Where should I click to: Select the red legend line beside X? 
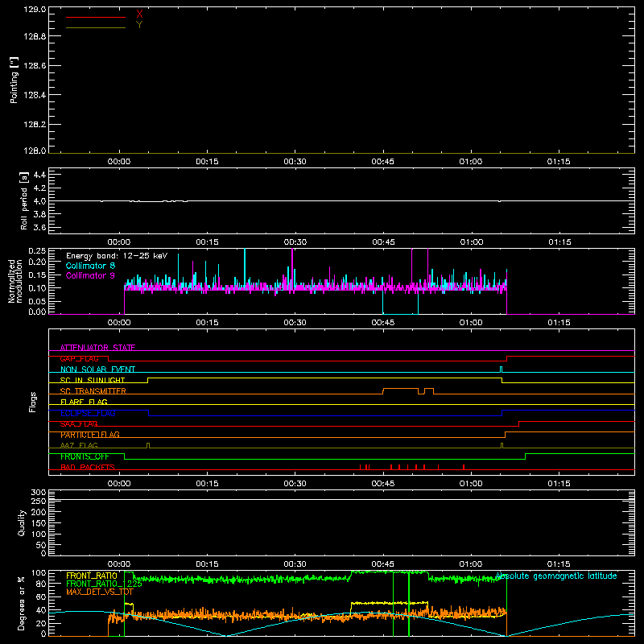pos(96,17)
